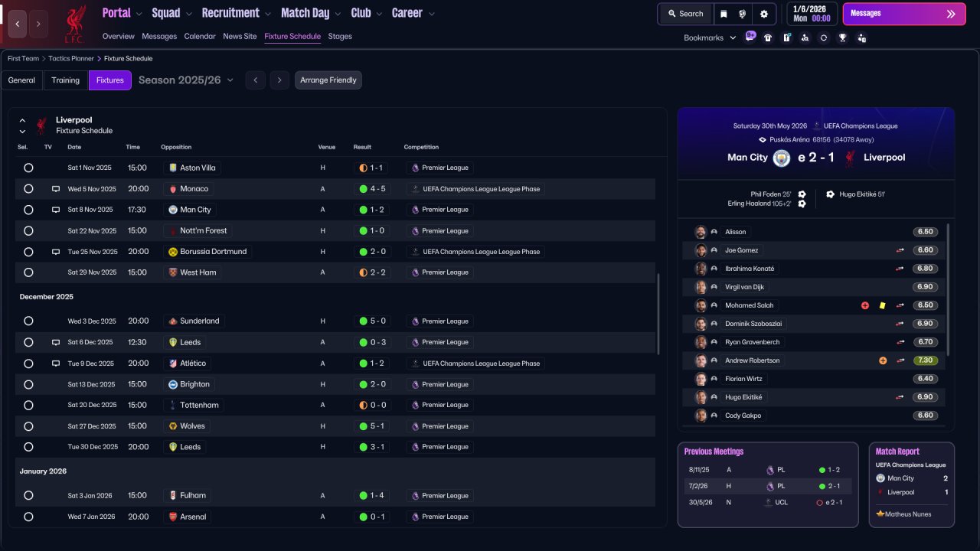
Task: Switch to the Training tab
Action: (x=66, y=80)
